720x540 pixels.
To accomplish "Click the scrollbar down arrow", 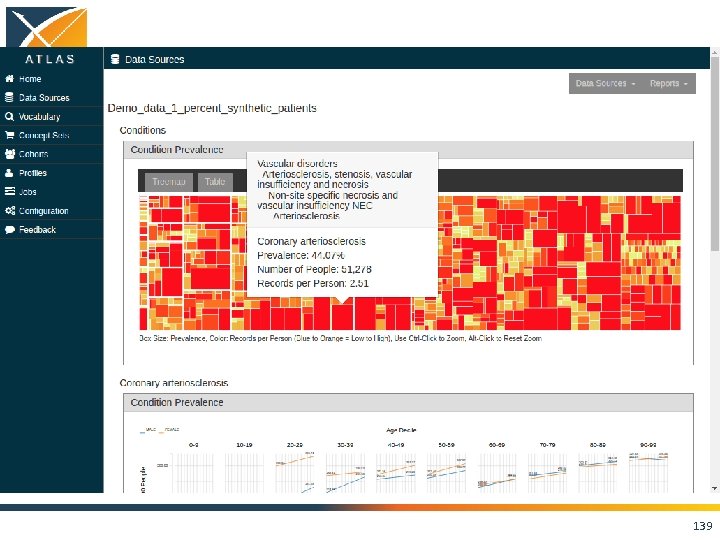I will click(x=714, y=489).
